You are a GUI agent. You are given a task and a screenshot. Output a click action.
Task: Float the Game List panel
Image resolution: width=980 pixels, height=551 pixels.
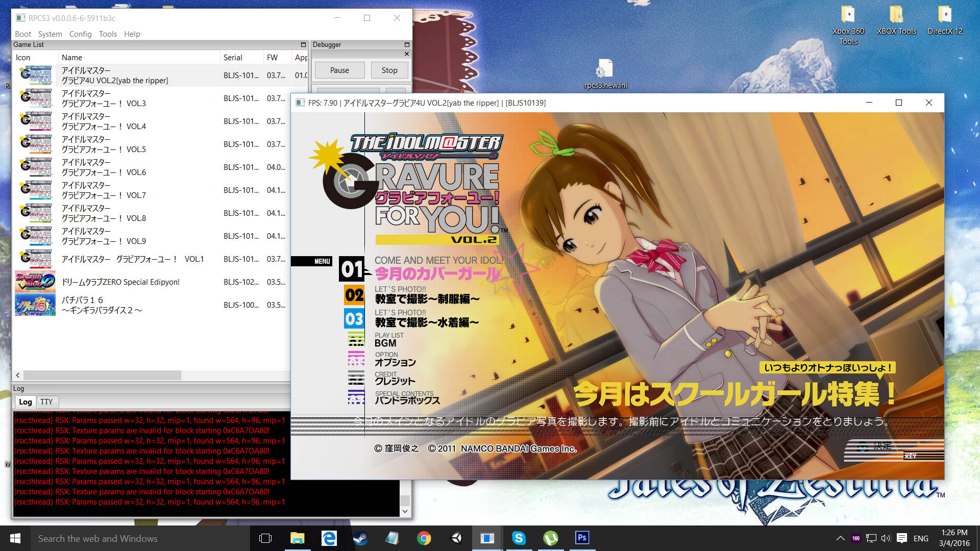(x=303, y=45)
